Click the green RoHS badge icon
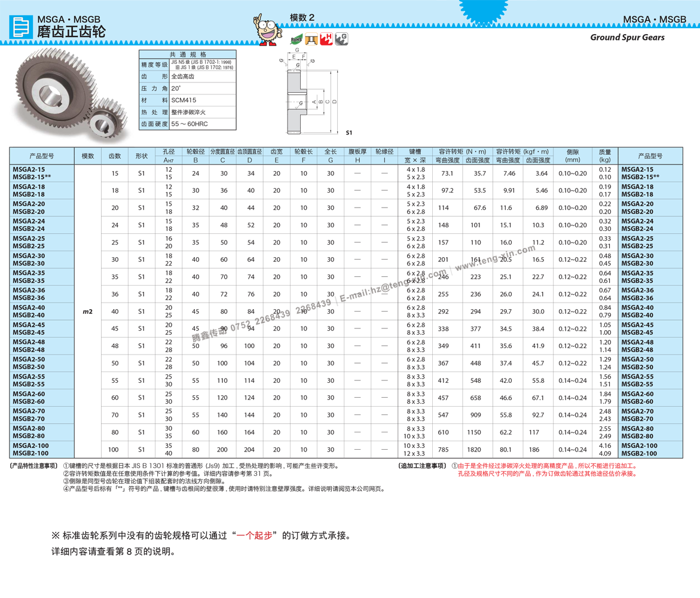700x598 pixels. 293,39
